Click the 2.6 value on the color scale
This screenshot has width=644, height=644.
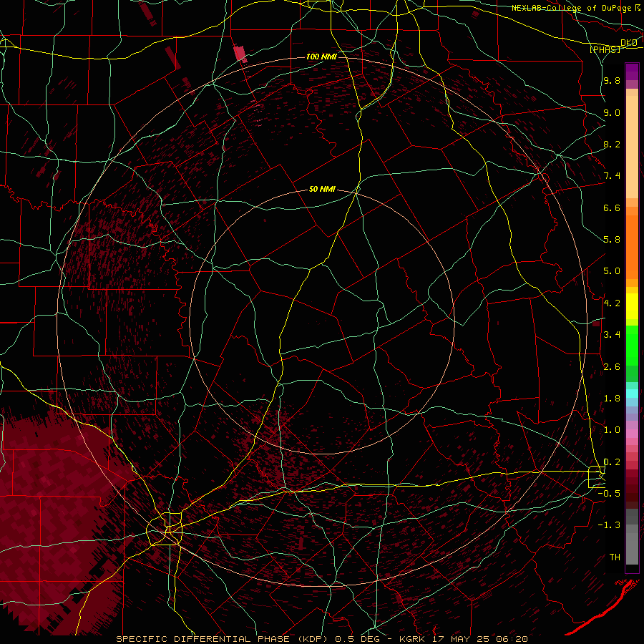tap(612, 367)
